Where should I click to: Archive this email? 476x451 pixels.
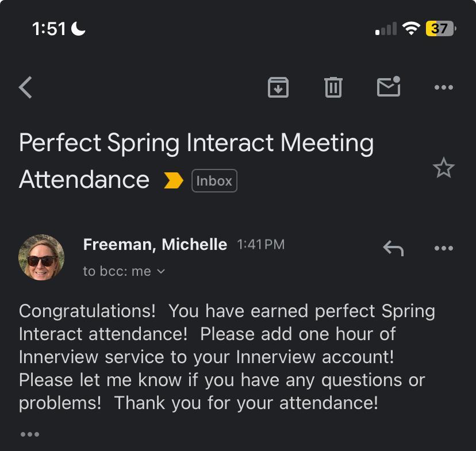(x=278, y=87)
